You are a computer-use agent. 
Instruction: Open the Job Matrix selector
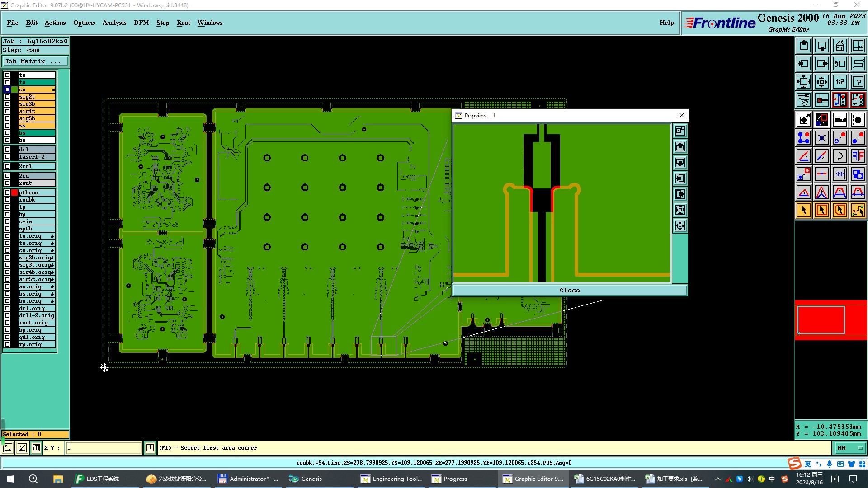(x=35, y=61)
